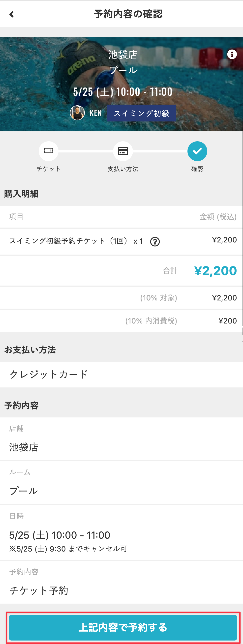Click the 確認 step label
243x644 pixels.
pos(197,169)
